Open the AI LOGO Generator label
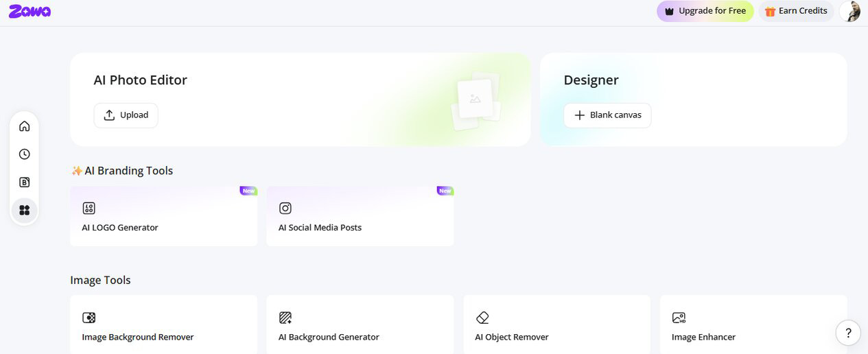 120,228
